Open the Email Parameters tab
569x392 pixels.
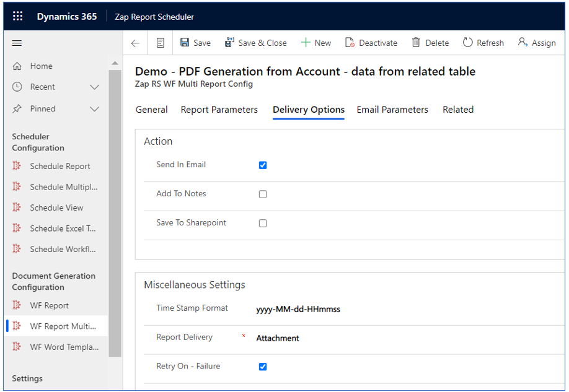392,110
